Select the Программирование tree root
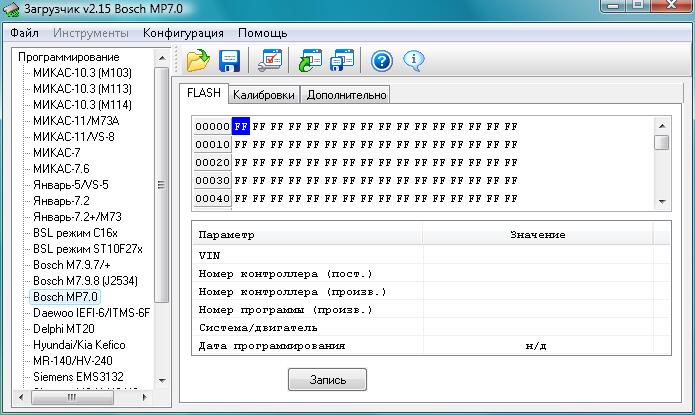Screen dimensions: 695x415 69,57
